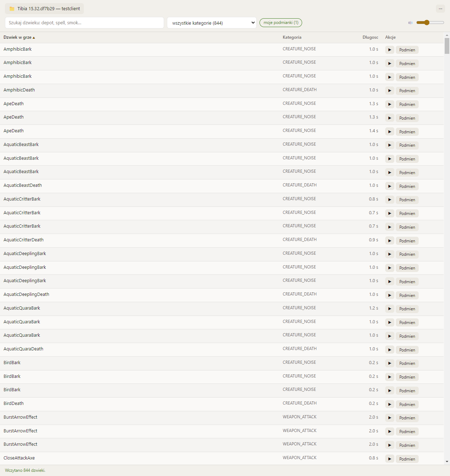
Task: Click the 1.4 s duration of ApeDeath
Action: (374, 131)
